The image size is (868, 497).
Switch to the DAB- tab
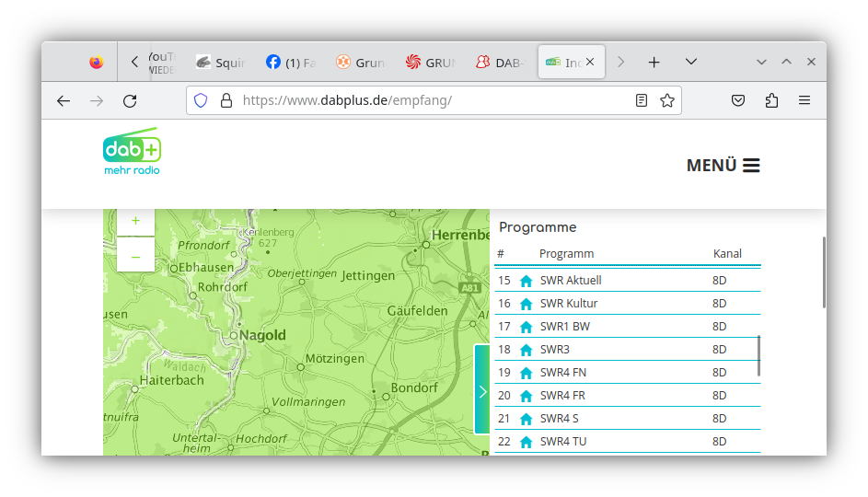pos(500,63)
